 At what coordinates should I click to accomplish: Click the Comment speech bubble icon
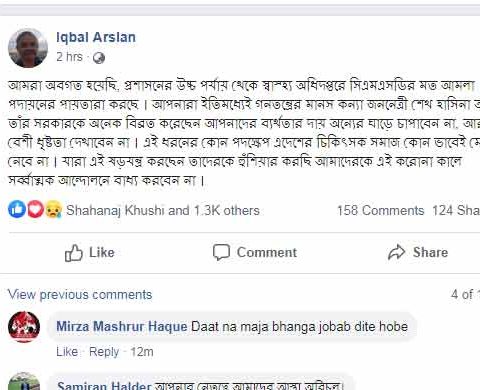tap(221, 252)
